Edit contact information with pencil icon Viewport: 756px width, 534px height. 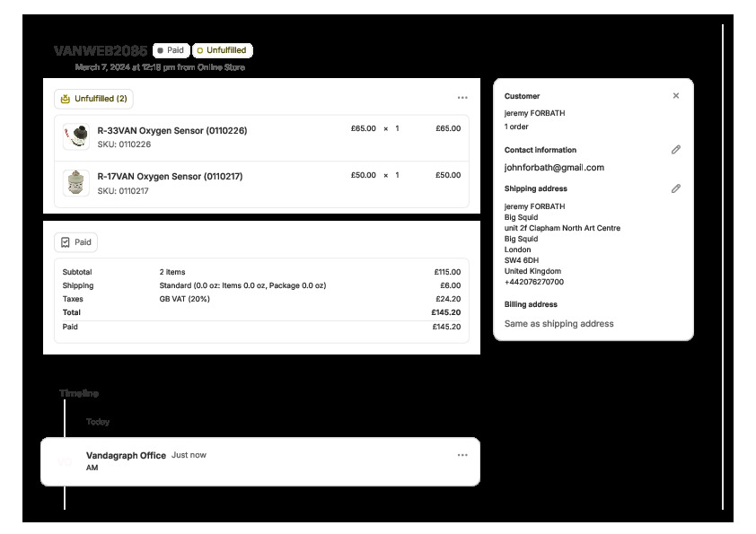point(676,150)
